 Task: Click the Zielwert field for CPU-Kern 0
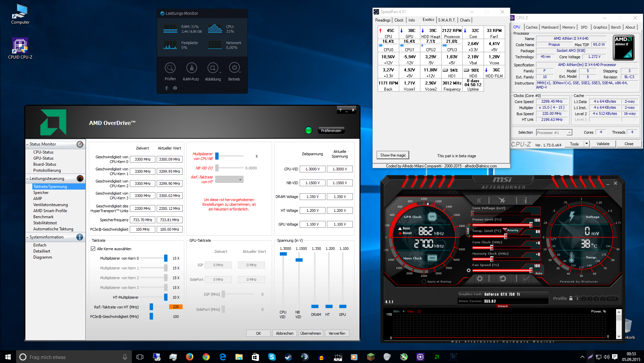pos(143,159)
